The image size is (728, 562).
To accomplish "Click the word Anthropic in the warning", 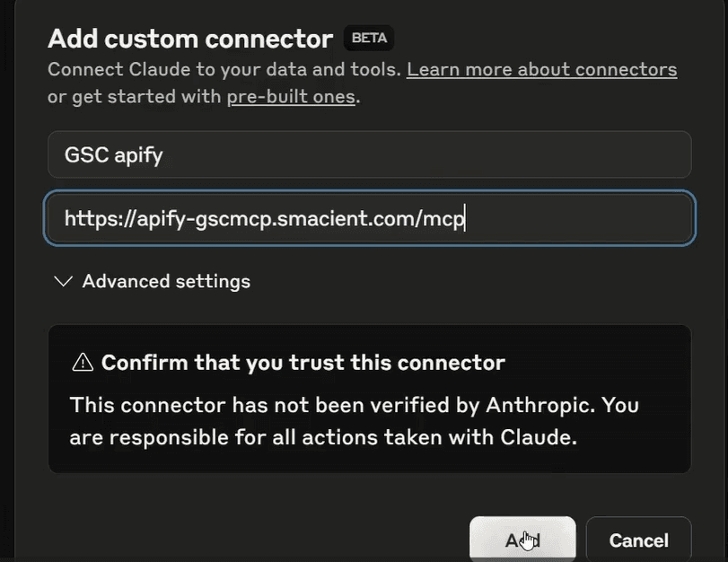I will [540, 405].
